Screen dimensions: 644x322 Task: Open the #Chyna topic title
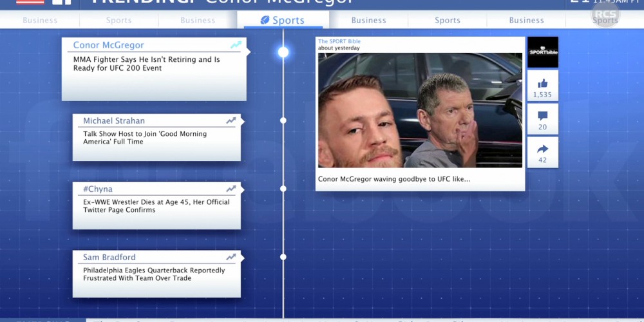tap(98, 189)
